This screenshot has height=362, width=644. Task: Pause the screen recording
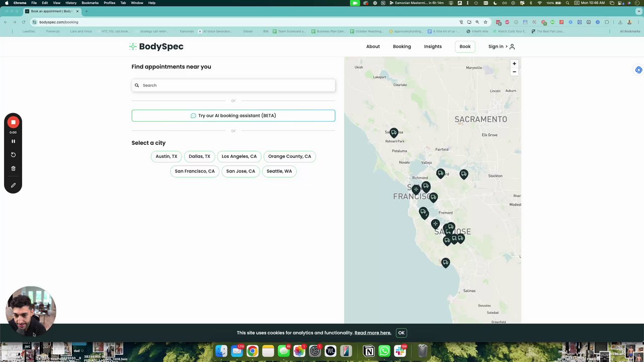point(13,141)
